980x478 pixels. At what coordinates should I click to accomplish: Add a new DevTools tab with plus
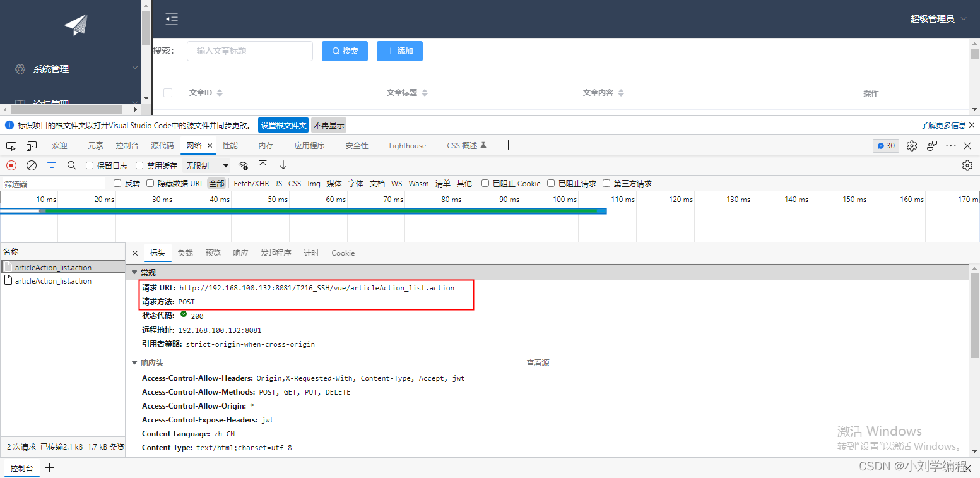[508, 145]
